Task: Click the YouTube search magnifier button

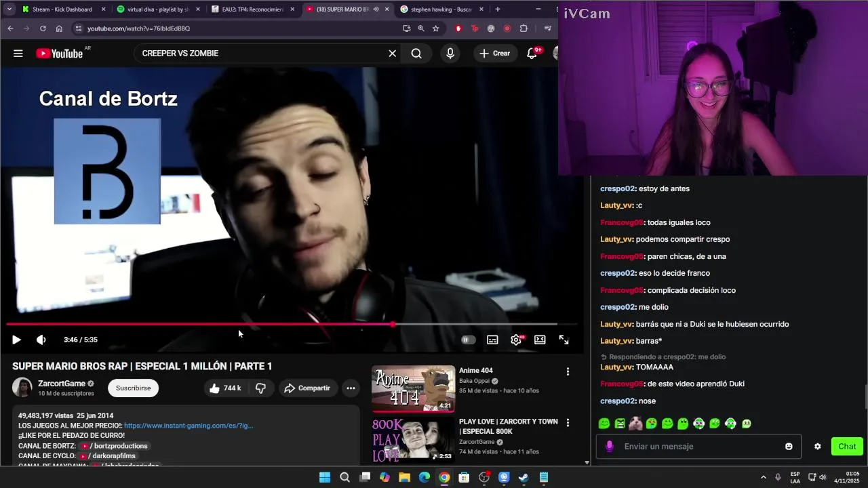Action: [x=416, y=54]
